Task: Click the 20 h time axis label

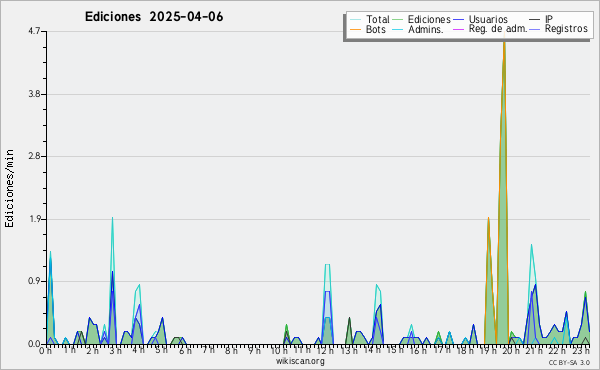Action: tap(511, 351)
